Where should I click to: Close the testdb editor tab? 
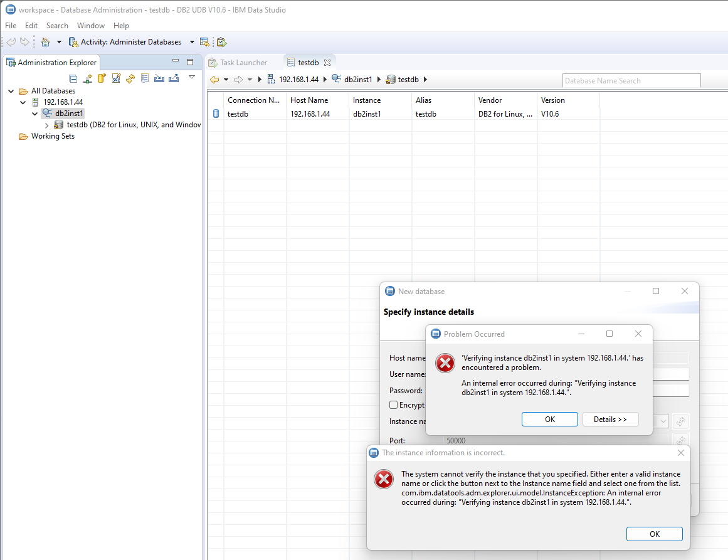[327, 63]
